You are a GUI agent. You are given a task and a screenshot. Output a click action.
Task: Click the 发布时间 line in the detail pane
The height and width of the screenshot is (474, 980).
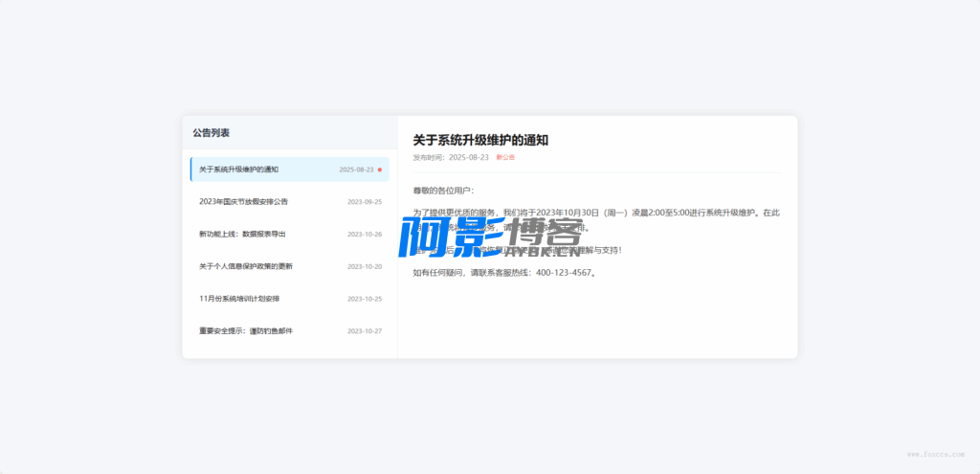click(451, 157)
